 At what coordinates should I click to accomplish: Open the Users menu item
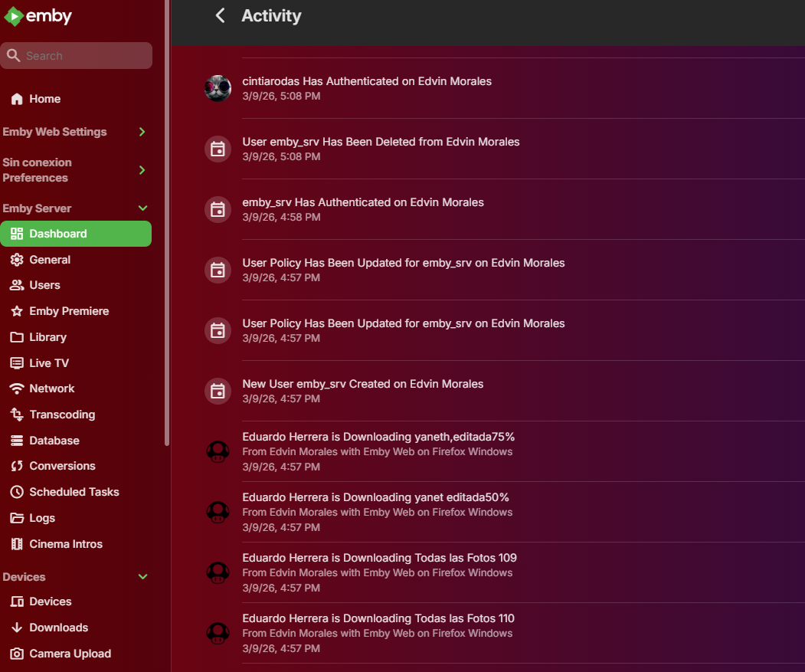pyautogui.click(x=44, y=285)
